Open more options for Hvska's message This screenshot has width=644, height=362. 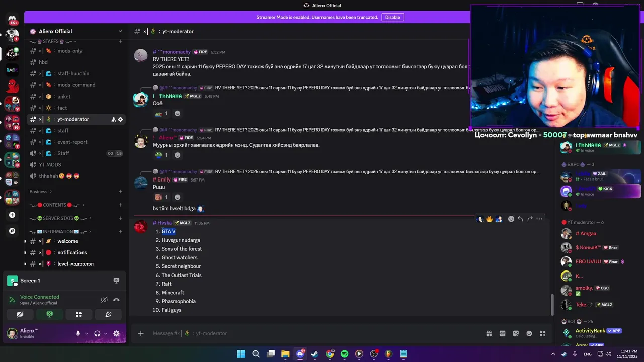(x=539, y=219)
